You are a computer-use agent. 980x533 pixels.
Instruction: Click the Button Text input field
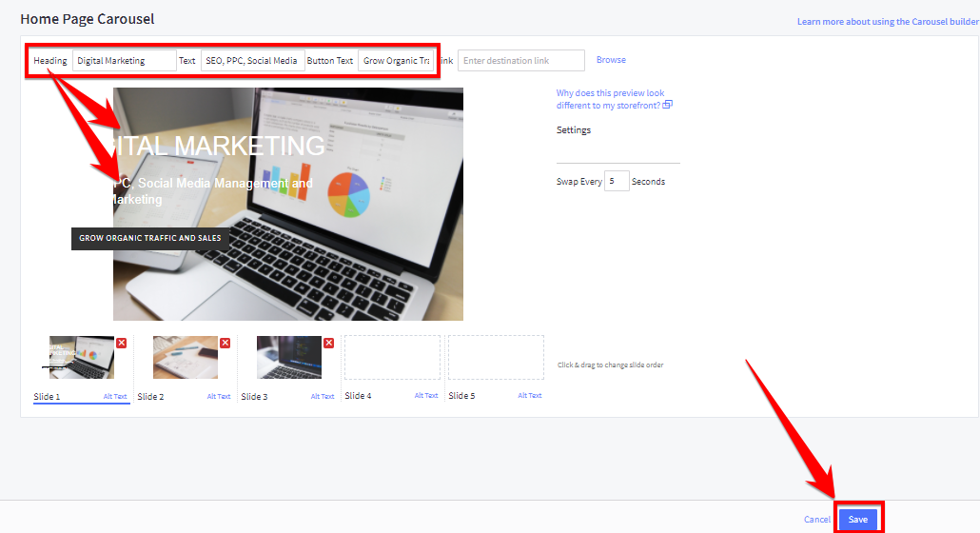396,61
